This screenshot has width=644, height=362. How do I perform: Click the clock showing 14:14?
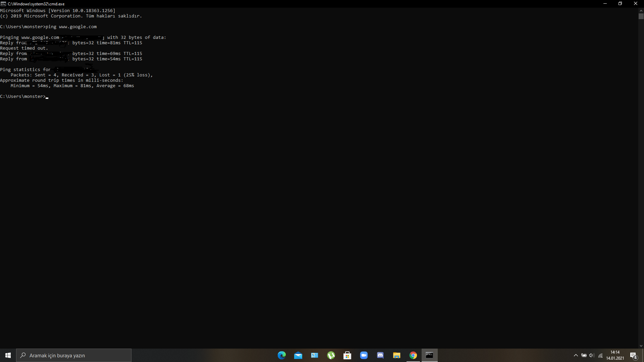click(615, 355)
